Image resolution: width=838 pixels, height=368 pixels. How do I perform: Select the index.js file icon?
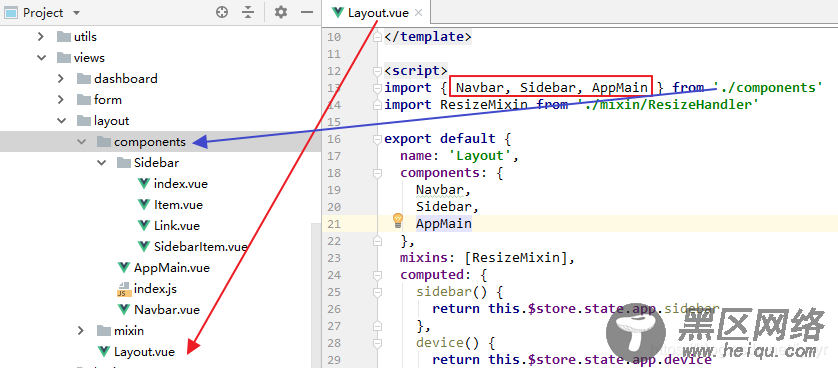[124, 289]
